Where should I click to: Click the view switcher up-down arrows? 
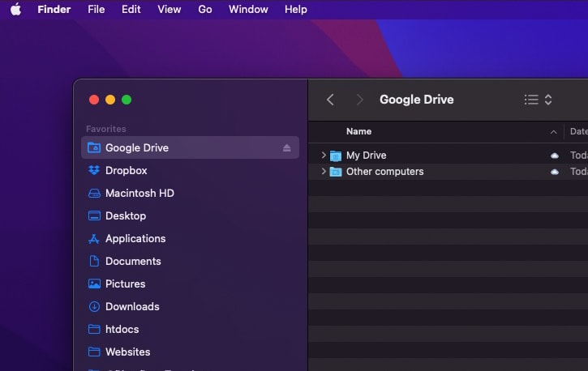tap(548, 100)
